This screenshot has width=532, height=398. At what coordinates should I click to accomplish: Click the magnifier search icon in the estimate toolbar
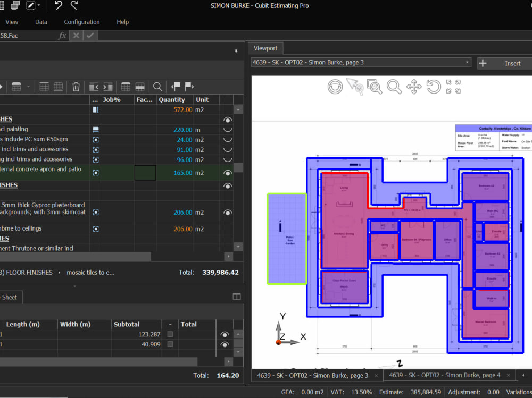tap(157, 87)
